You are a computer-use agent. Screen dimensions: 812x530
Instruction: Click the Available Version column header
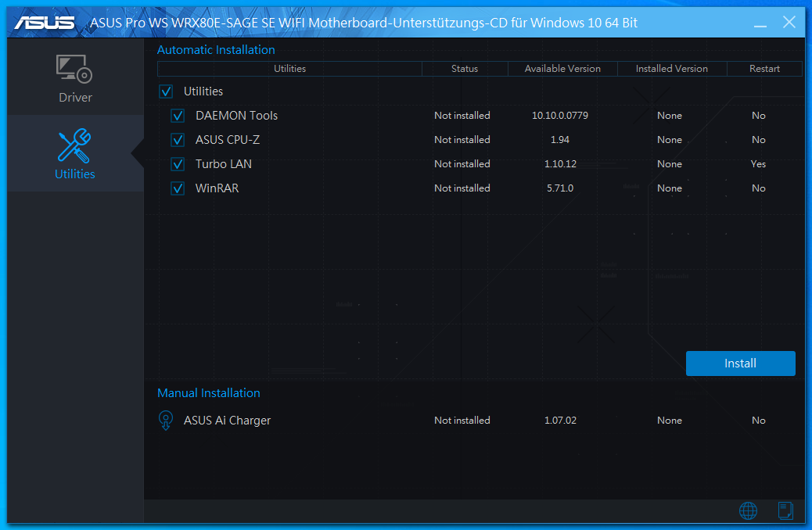coord(562,69)
